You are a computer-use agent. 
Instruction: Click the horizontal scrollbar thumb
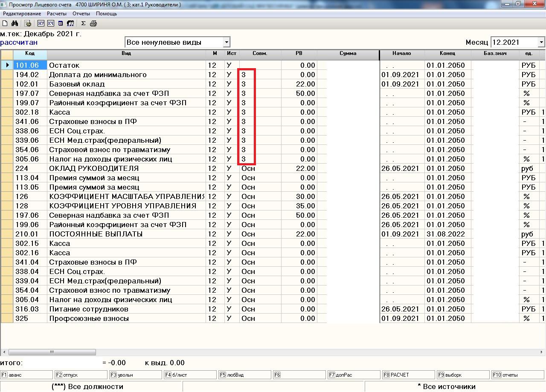52,352
